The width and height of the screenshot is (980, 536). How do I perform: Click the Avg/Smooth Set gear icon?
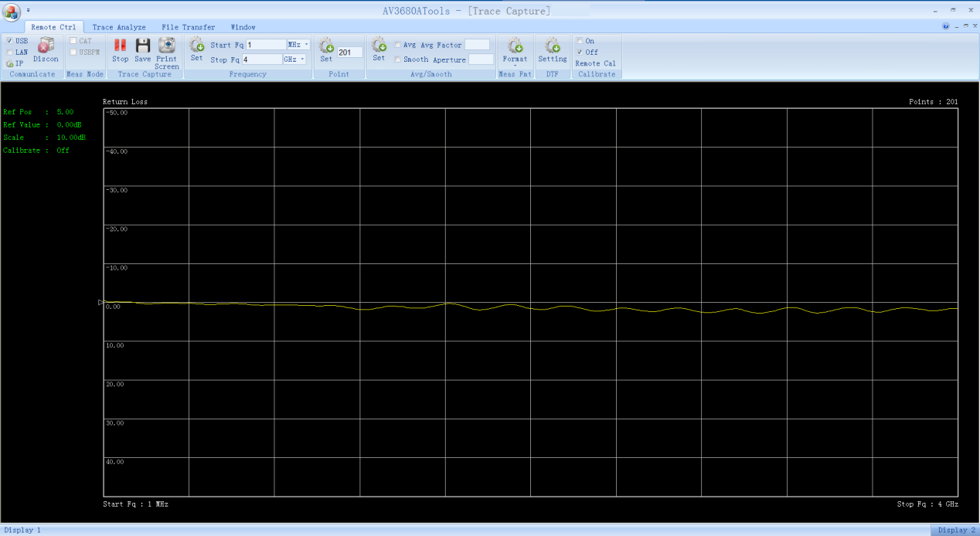tap(379, 46)
